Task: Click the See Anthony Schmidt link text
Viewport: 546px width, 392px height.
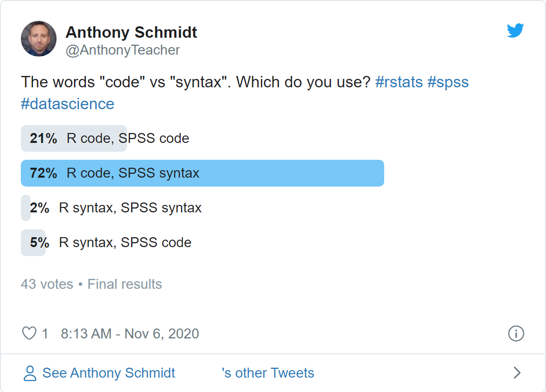Action: [x=109, y=373]
